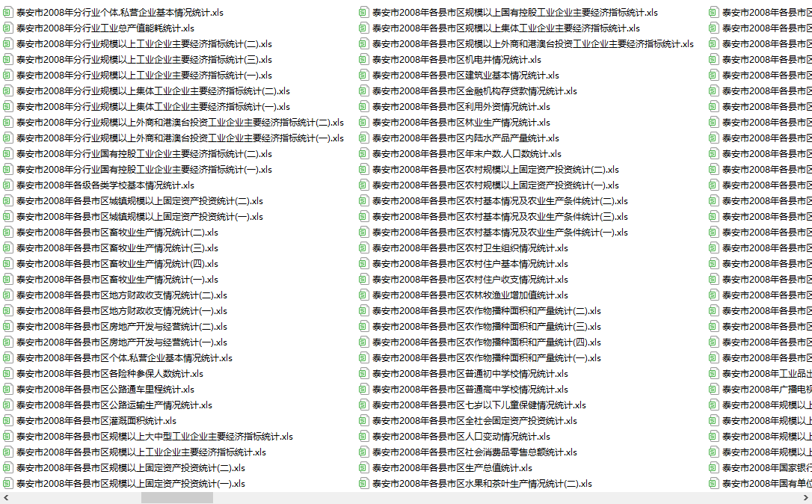Click the icon of 泰安市2008年各县市区机电井情况统计.xls
Viewport: 812px width, 504px height.
(363, 60)
